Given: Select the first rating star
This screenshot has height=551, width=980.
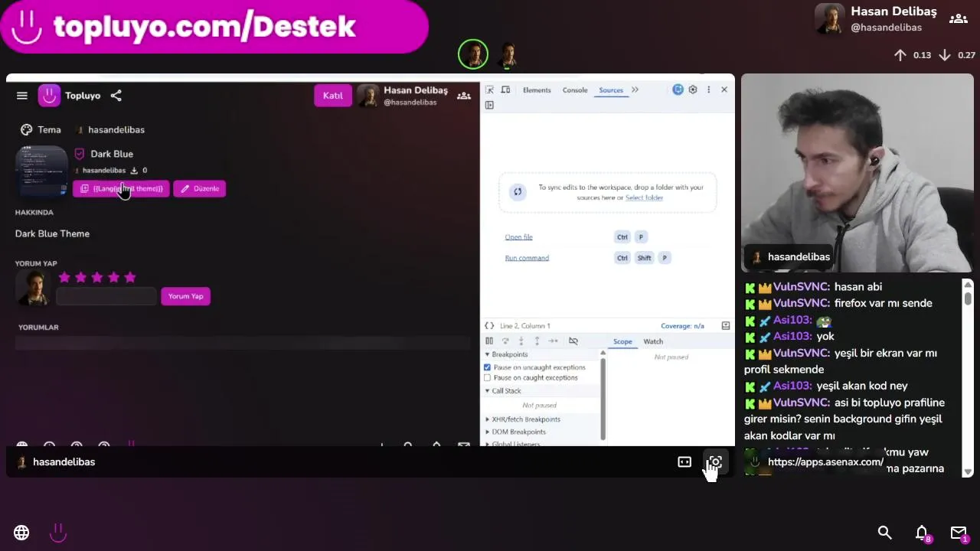Looking at the screenshot, I should point(64,278).
